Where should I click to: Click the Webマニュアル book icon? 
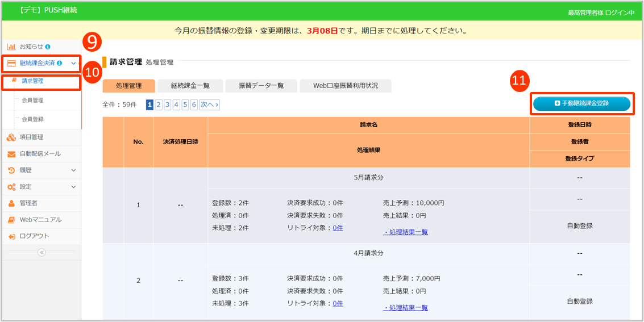[11, 220]
